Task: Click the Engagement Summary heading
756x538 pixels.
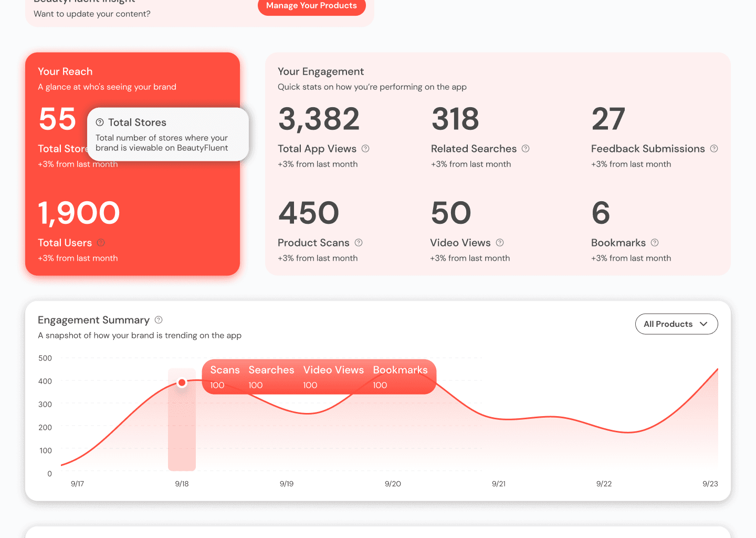Action: pyautogui.click(x=93, y=320)
